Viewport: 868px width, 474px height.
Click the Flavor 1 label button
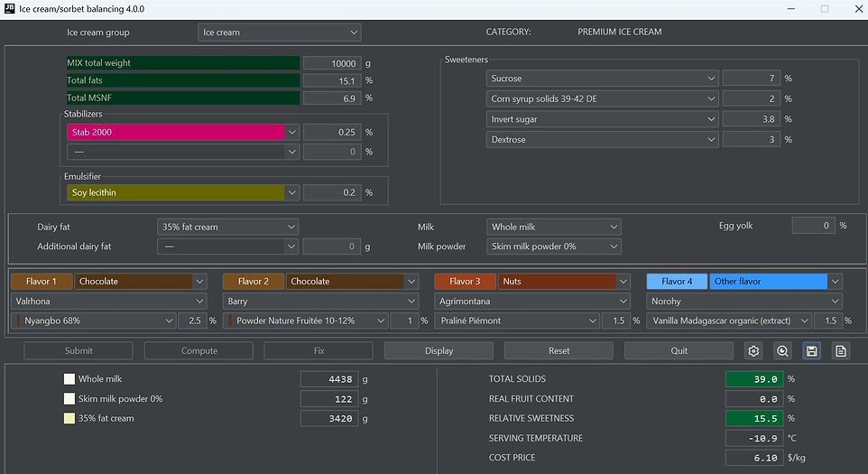point(42,282)
